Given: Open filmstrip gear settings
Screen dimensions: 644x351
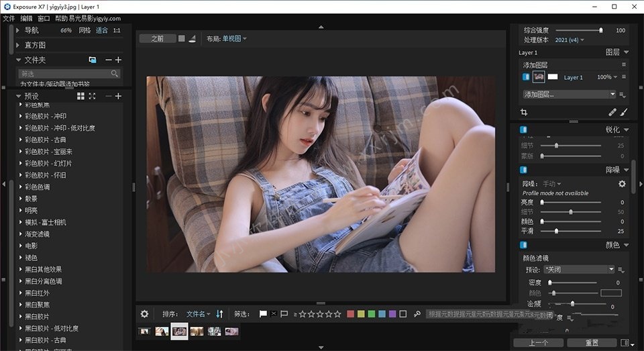Looking at the screenshot, I should click(145, 314).
